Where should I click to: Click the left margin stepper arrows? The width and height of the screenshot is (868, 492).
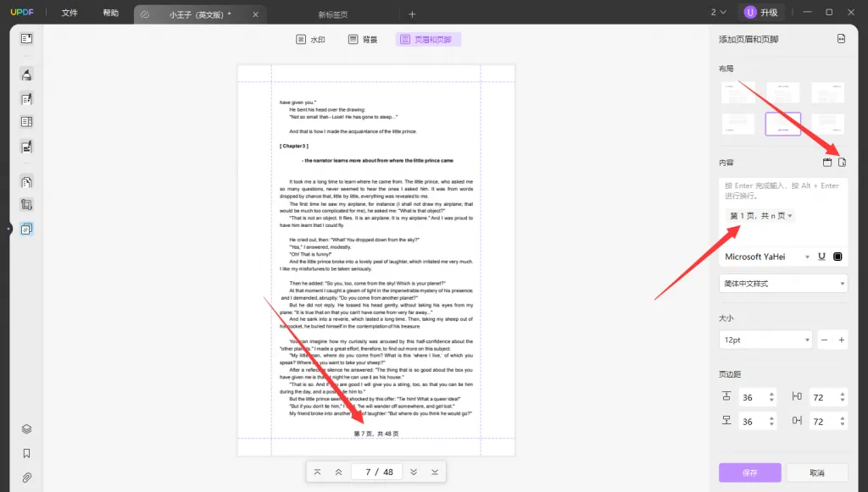pos(843,397)
